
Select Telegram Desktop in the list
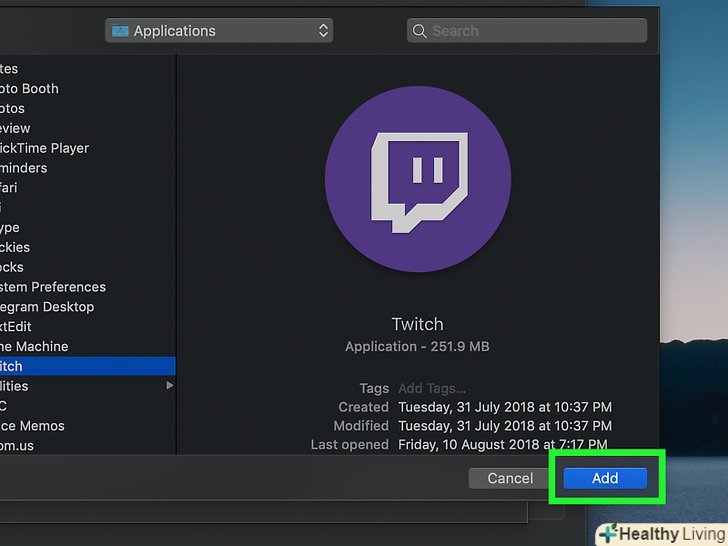coord(88,307)
